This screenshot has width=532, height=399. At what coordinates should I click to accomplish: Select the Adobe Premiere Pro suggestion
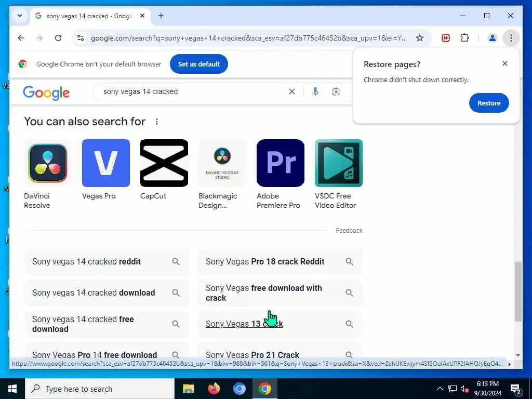tap(280, 175)
